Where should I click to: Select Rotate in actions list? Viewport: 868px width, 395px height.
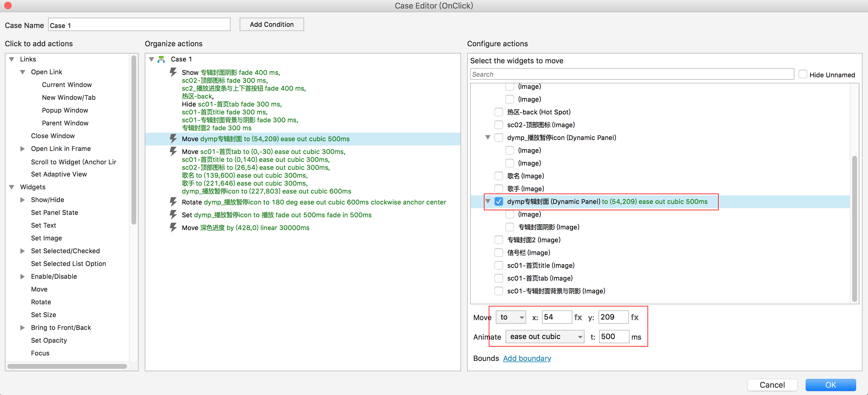click(41, 302)
